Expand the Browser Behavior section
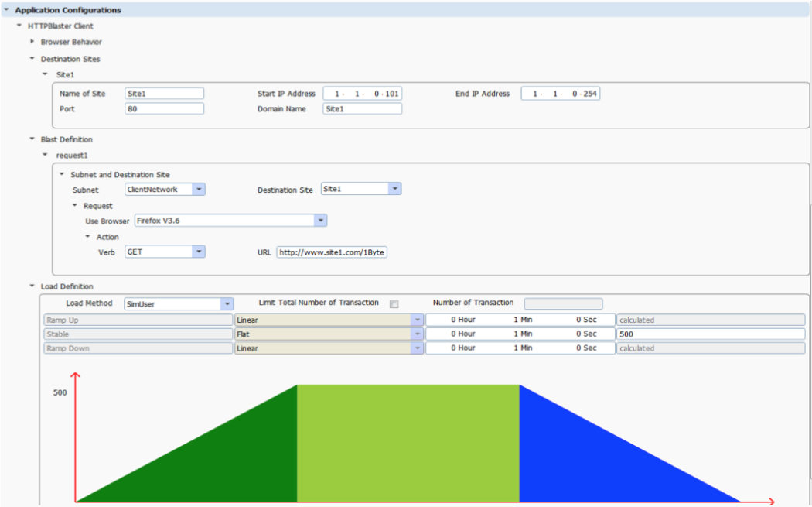Screen dimensions: 812x507 pos(32,42)
